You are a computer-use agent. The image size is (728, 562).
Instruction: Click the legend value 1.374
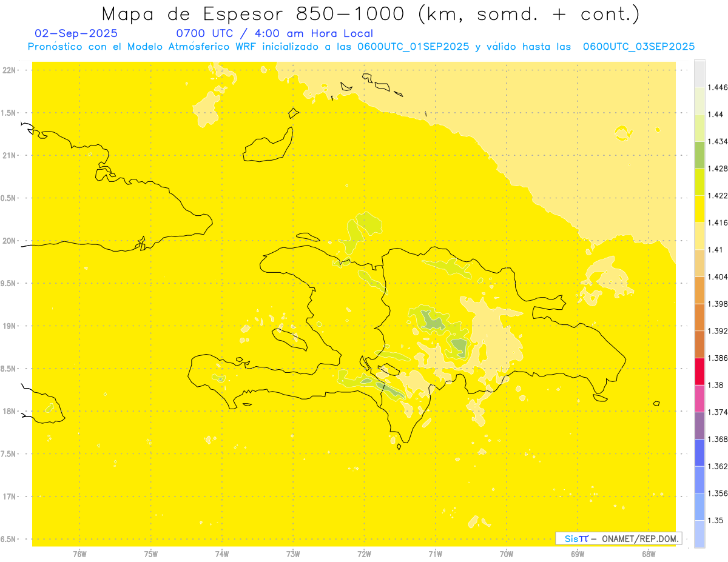click(718, 412)
